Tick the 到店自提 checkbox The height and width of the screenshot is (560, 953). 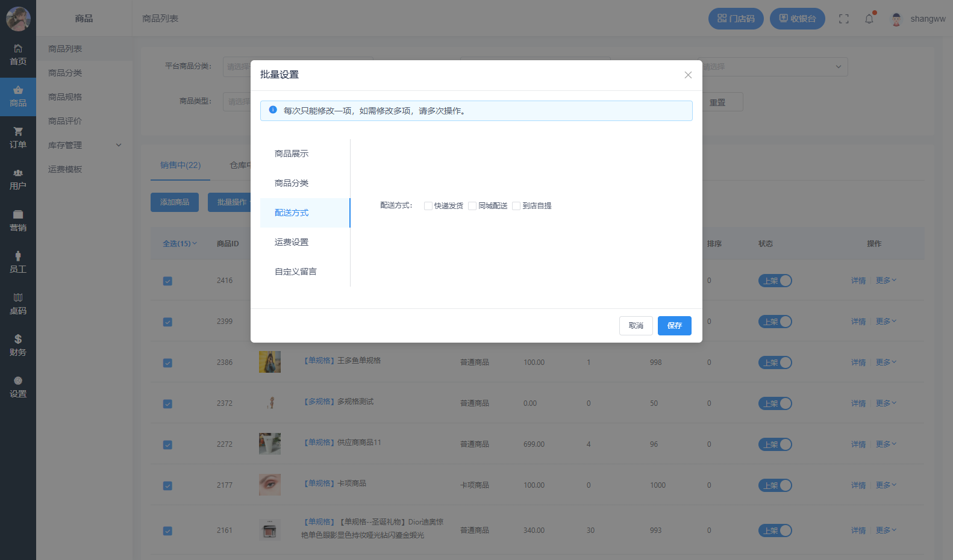(516, 206)
